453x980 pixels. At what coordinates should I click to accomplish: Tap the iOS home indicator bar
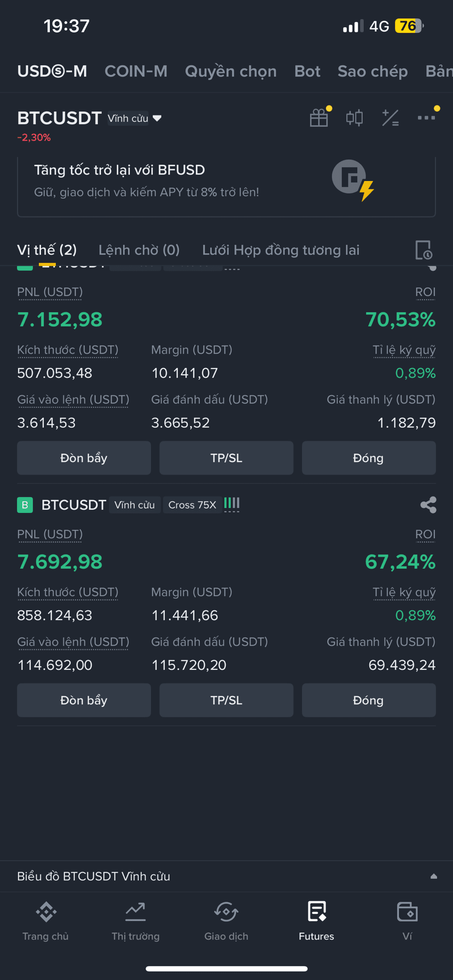tap(226, 969)
